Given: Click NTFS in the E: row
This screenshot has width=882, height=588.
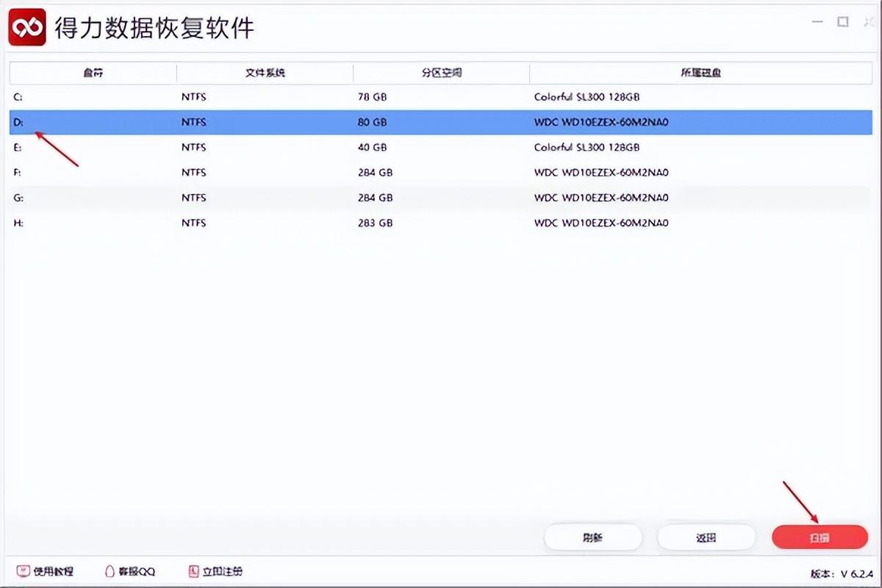Looking at the screenshot, I should pyautogui.click(x=193, y=148).
